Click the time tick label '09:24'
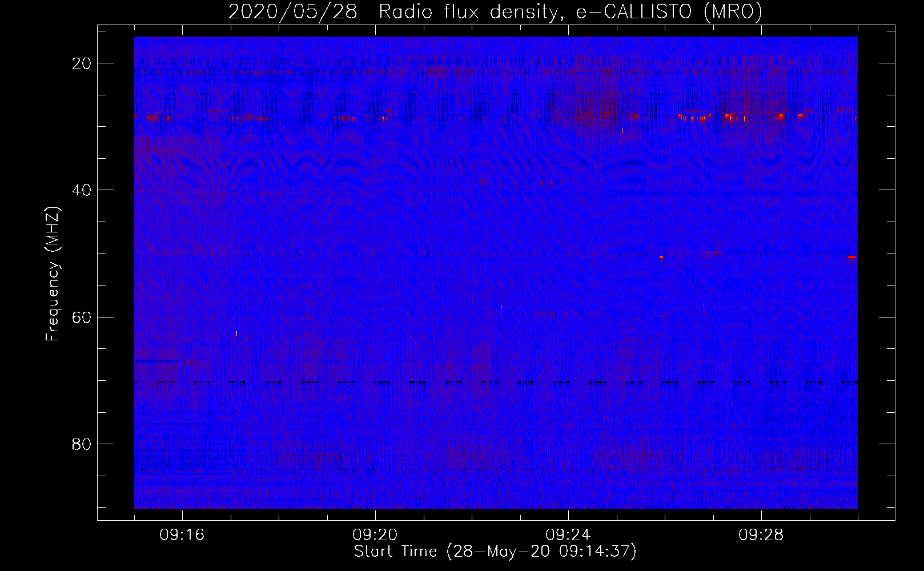The image size is (924, 571). tap(568, 534)
